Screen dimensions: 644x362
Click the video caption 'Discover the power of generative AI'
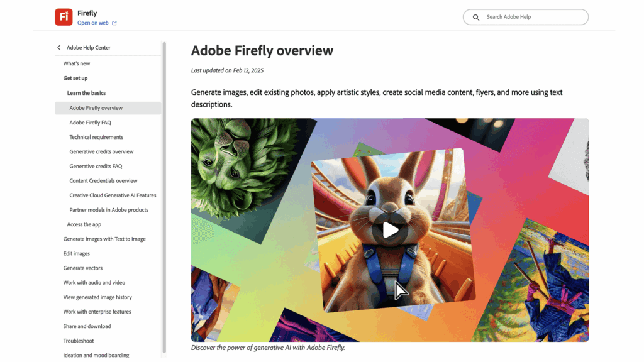point(268,348)
